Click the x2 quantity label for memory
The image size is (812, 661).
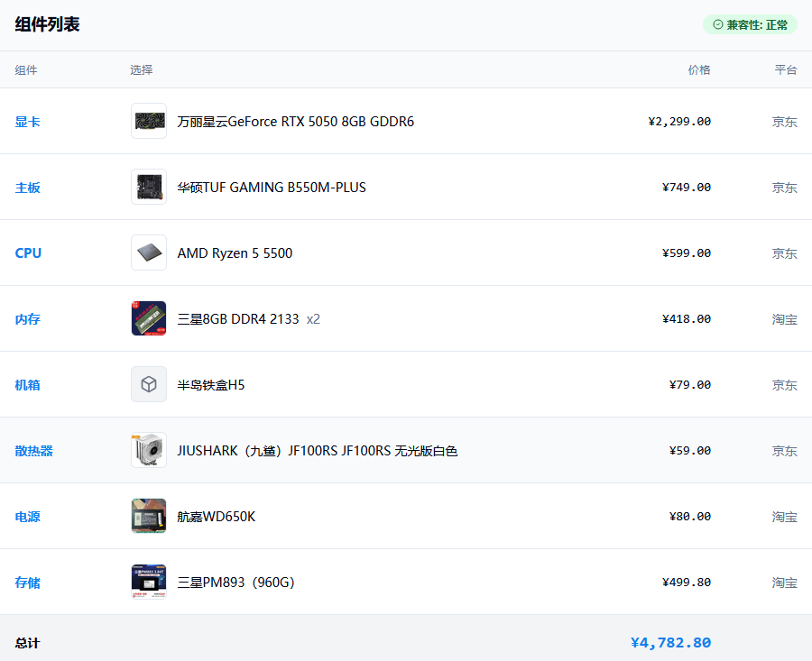coord(313,319)
